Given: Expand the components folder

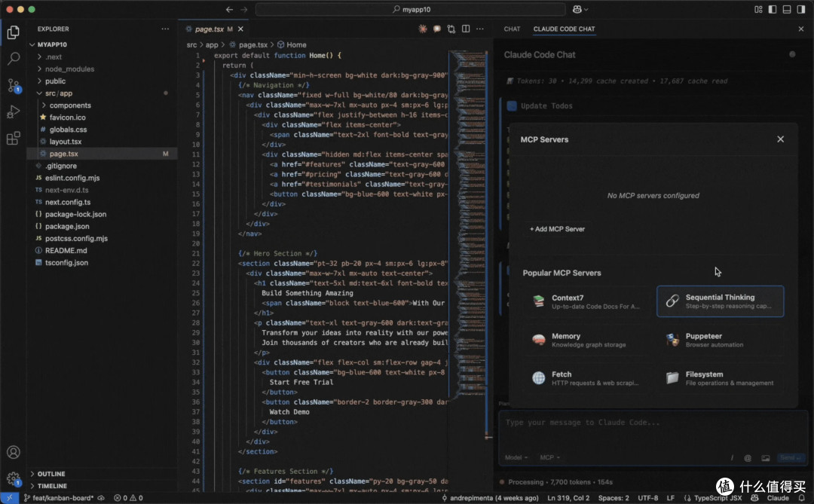Looking at the screenshot, I should coord(102,105).
